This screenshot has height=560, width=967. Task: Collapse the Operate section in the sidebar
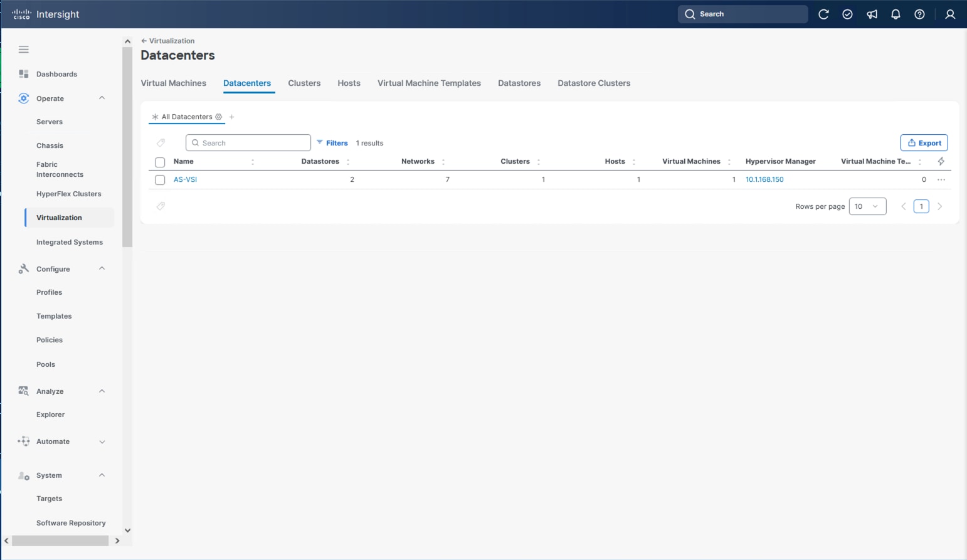click(x=102, y=98)
